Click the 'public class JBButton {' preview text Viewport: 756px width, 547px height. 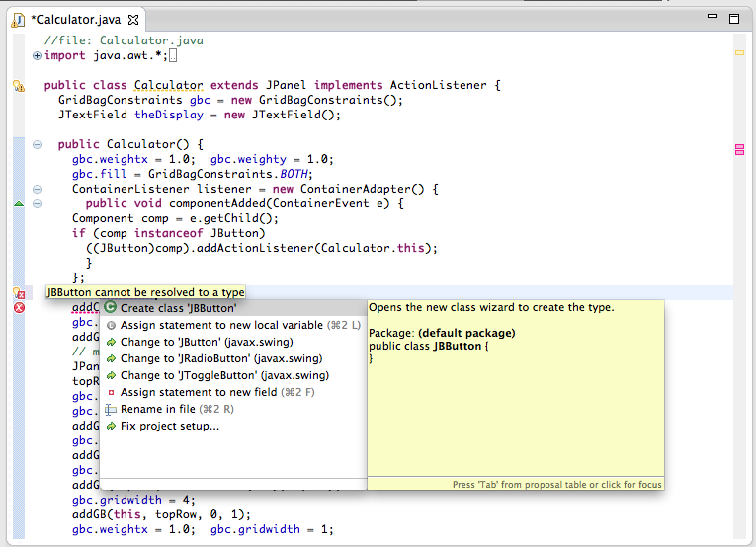[x=429, y=346]
